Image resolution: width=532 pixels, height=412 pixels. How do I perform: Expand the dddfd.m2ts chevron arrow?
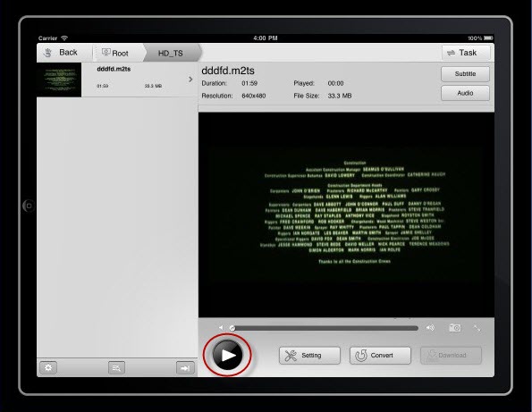(x=190, y=79)
